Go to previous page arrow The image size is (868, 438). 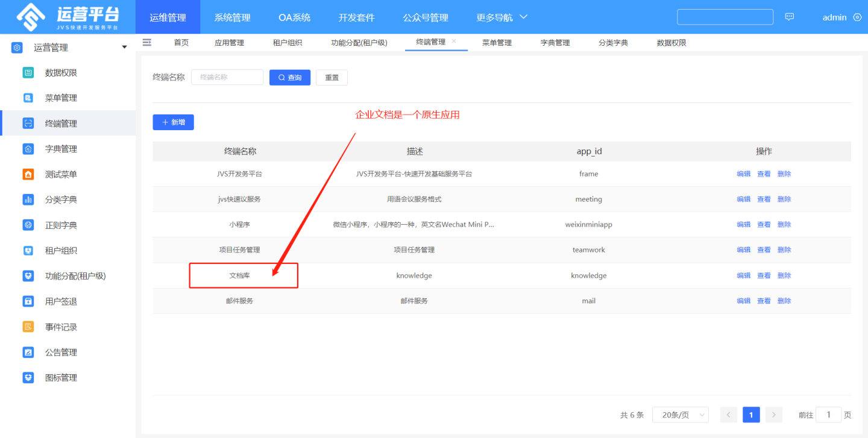[729, 415]
